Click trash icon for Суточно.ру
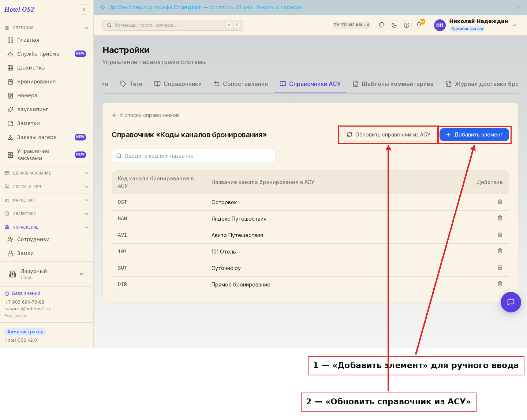 coord(500,267)
